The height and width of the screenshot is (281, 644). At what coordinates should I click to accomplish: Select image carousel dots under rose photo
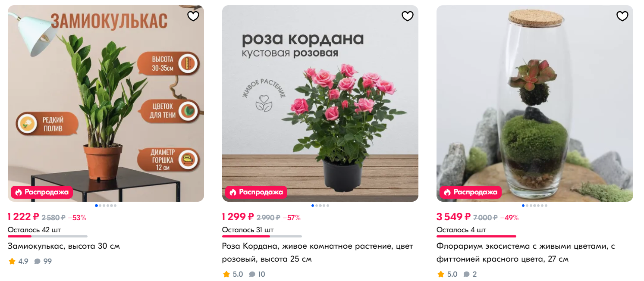click(x=320, y=206)
